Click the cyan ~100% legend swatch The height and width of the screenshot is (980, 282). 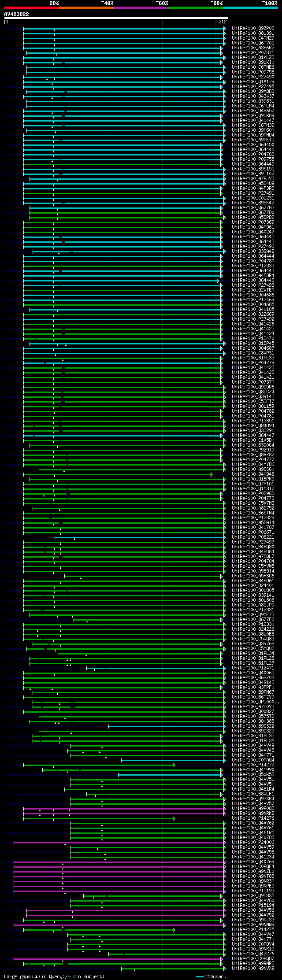coord(250,8)
